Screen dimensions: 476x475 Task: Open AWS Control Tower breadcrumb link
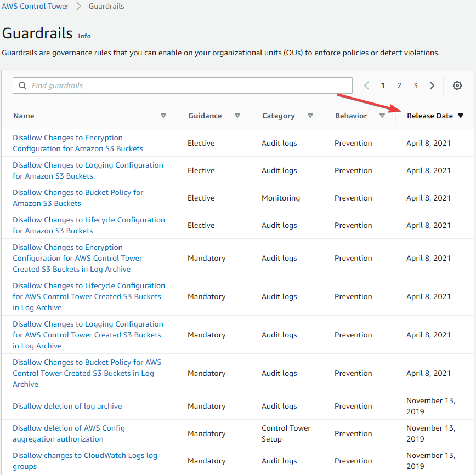tap(36, 6)
